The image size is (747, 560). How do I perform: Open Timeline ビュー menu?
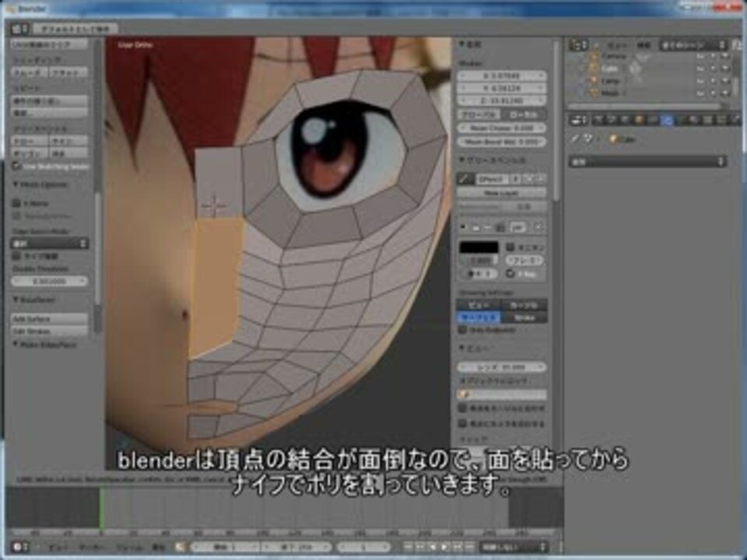[x=58, y=547]
